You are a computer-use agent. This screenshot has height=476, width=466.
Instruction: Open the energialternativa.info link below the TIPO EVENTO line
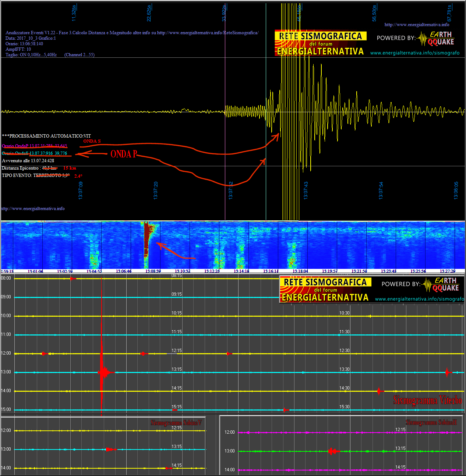(32, 209)
